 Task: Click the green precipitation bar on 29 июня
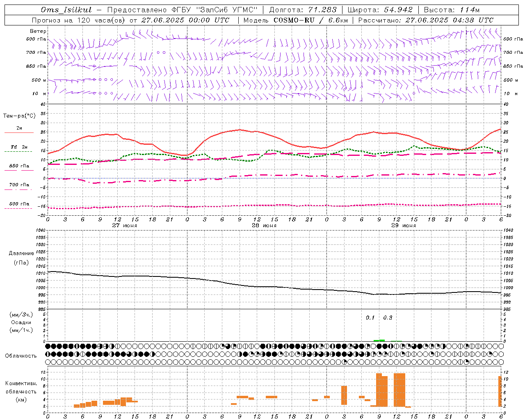point(379,340)
